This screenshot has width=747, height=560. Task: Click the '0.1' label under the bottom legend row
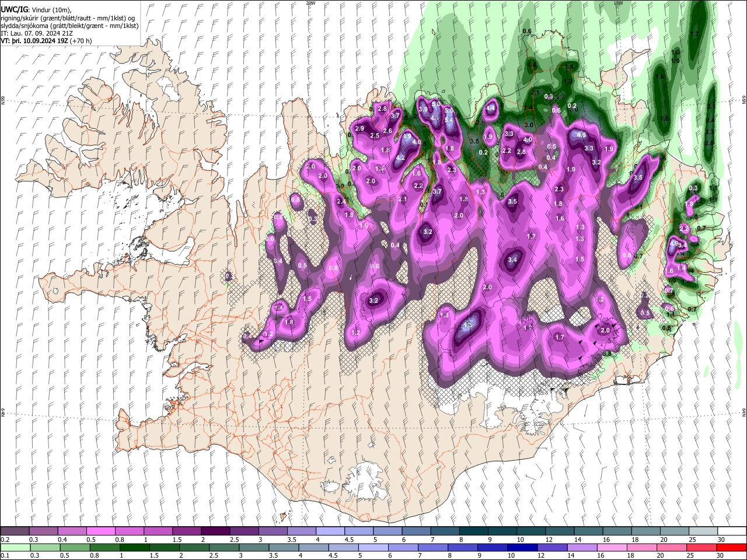point(5,555)
